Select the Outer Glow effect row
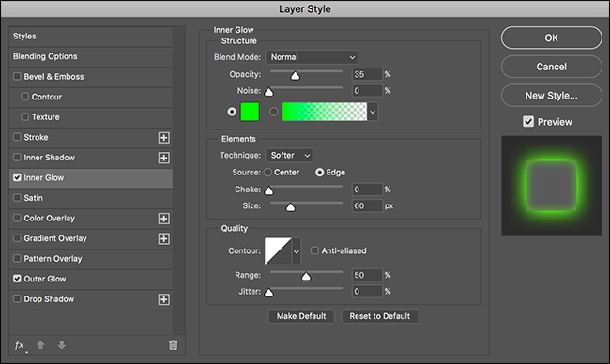This screenshot has height=364, width=610. point(91,280)
